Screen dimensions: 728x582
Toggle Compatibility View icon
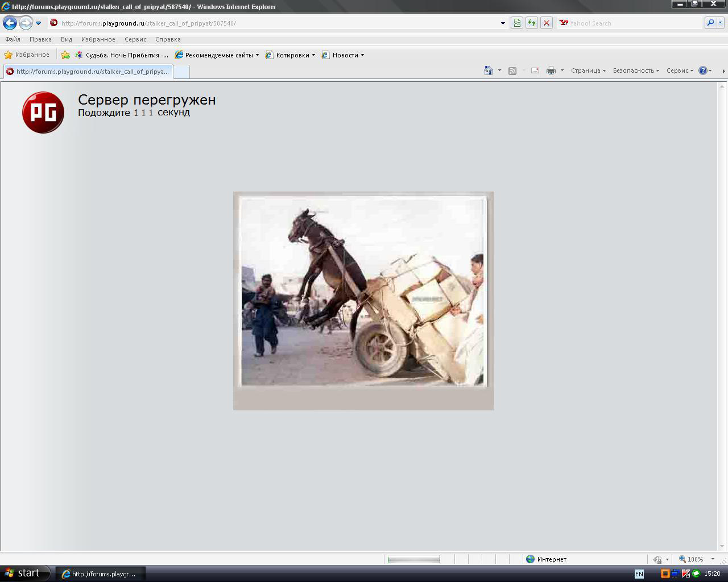coord(516,23)
